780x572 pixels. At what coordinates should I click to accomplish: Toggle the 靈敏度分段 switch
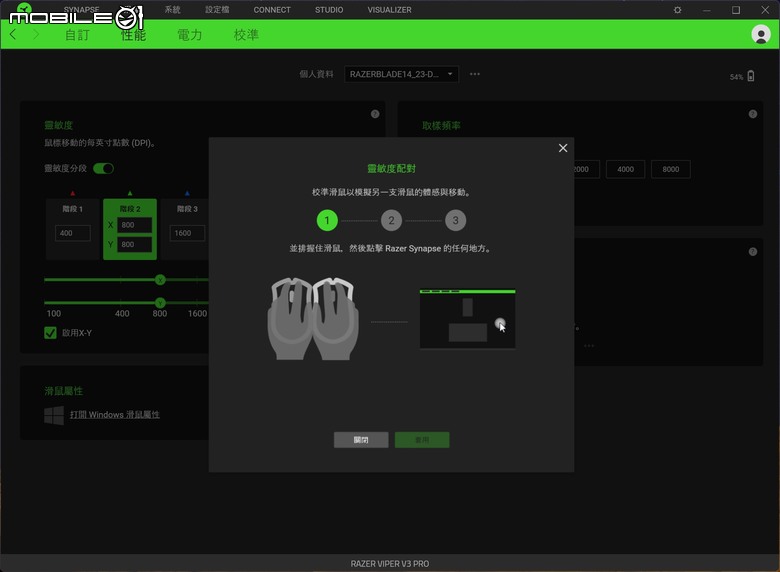[103, 168]
